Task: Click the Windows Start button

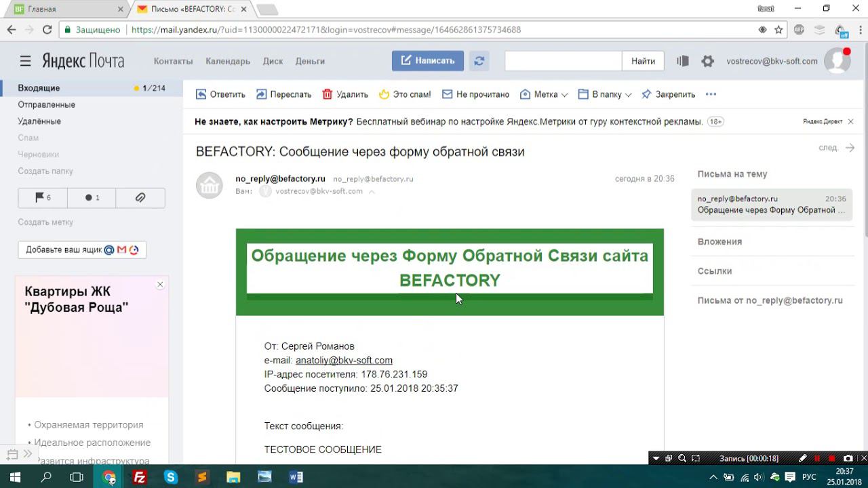Action: pos(14,477)
